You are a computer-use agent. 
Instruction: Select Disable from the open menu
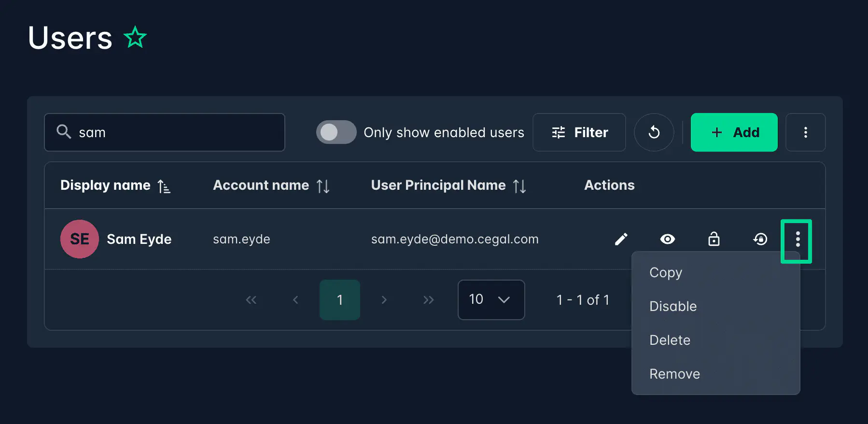pyautogui.click(x=673, y=306)
